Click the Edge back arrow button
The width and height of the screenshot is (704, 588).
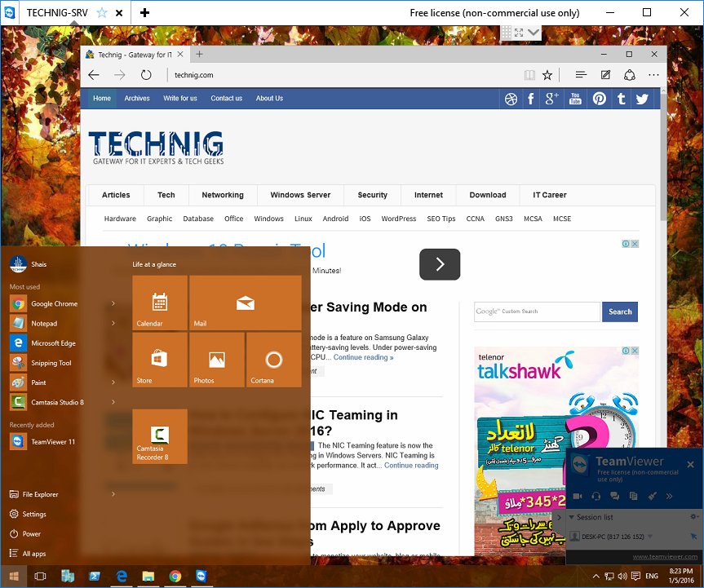[x=94, y=75]
